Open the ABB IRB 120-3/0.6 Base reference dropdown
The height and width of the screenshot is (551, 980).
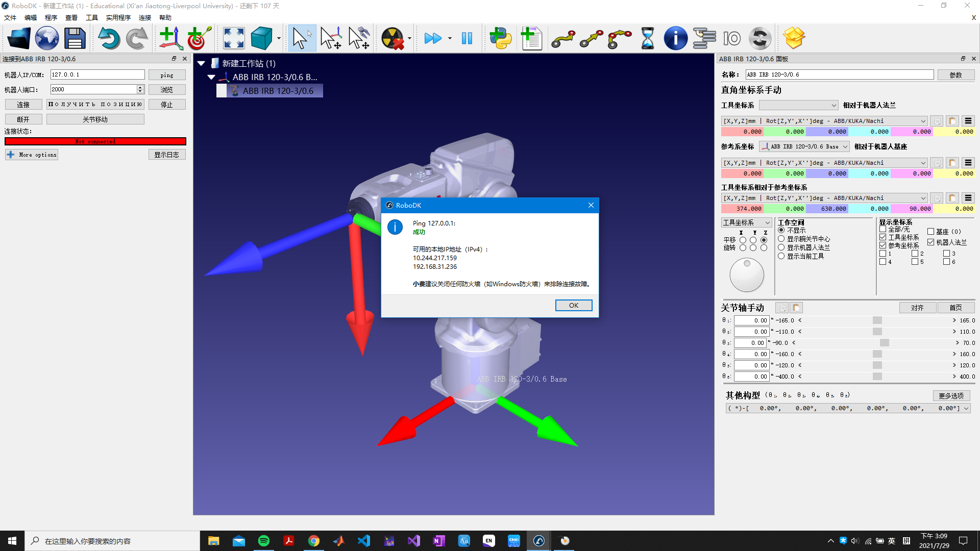(804, 146)
